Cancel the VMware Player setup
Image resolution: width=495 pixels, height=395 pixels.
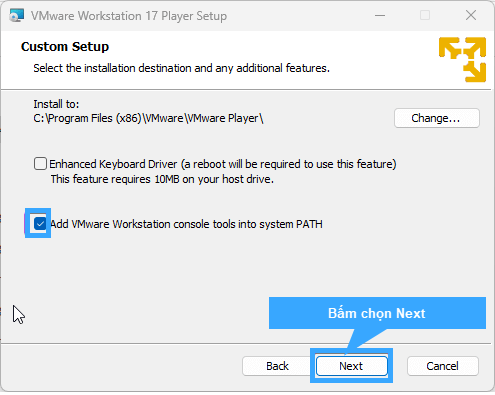coord(443,366)
